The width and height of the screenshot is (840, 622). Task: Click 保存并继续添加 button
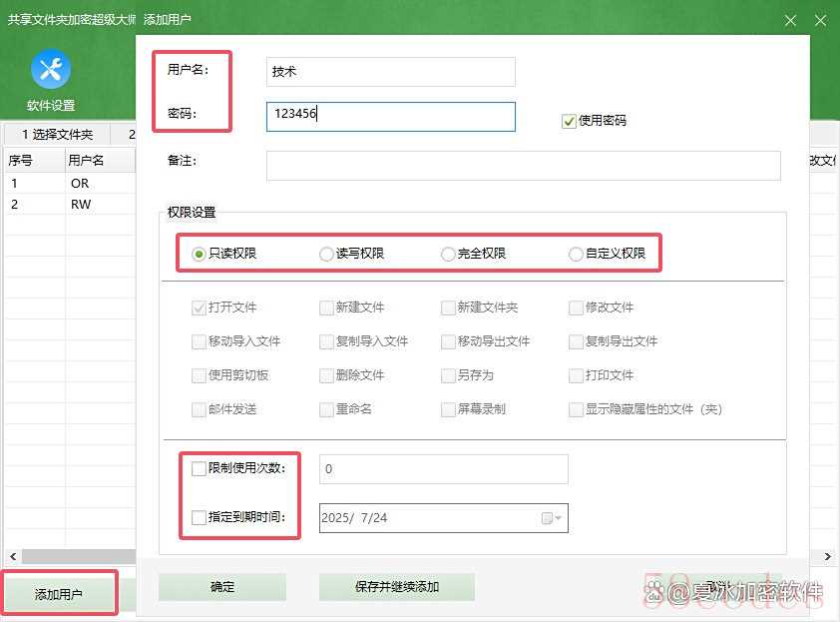(x=396, y=587)
